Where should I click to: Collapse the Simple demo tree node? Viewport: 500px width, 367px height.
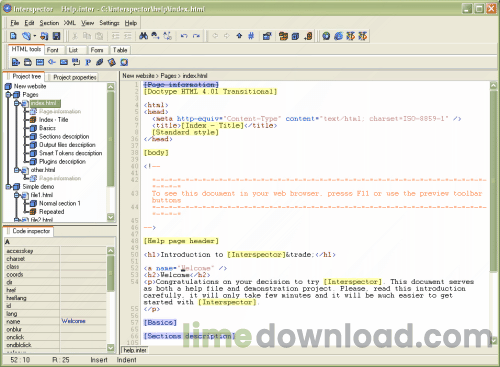tap(8, 187)
